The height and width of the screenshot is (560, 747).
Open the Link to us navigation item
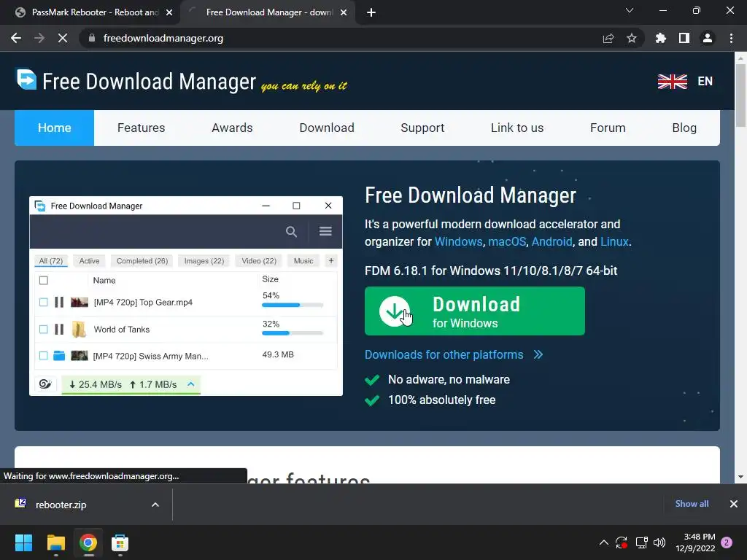click(x=517, y=128)
